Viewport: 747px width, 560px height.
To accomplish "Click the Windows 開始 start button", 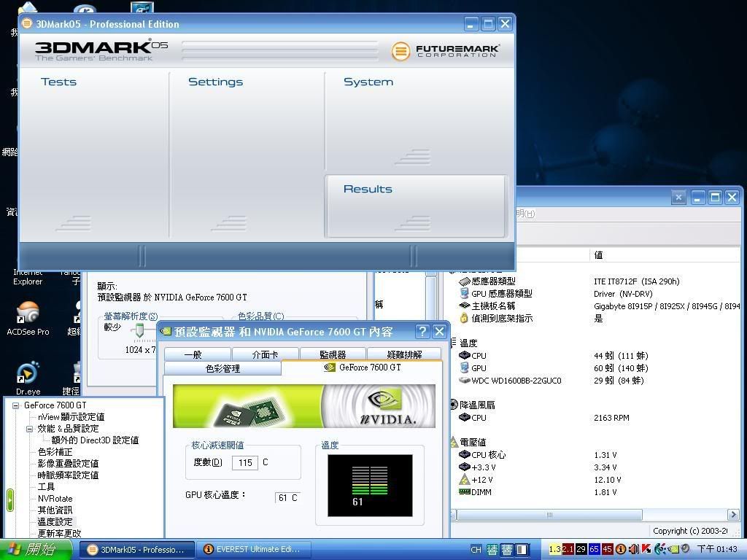I will (x=33, y=549).
